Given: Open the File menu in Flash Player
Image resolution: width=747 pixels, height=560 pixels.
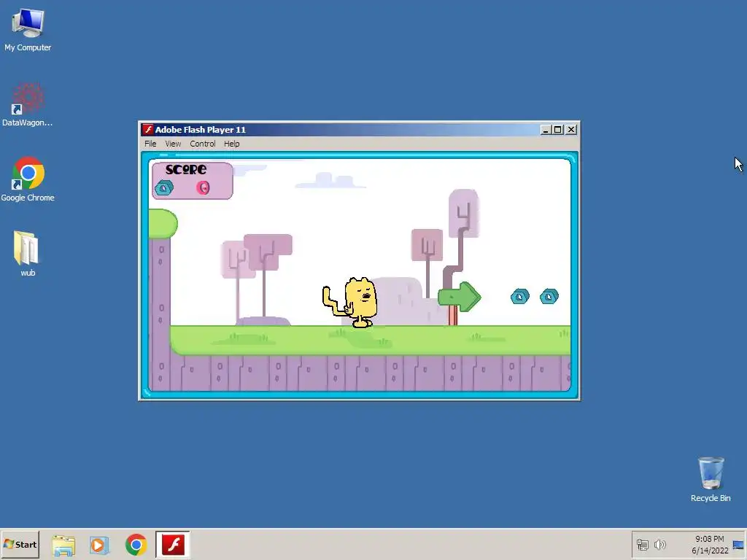Looking at the screenshot, I should coord(150,144).
